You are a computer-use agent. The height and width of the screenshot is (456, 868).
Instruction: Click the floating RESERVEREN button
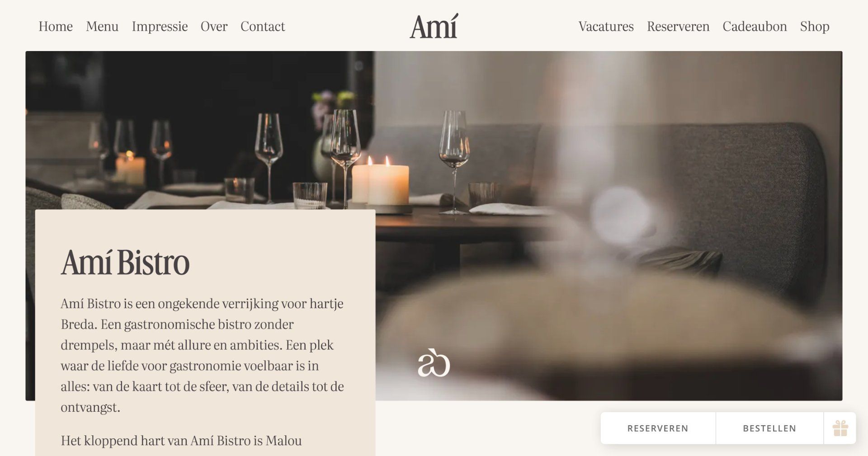[658, 428]
